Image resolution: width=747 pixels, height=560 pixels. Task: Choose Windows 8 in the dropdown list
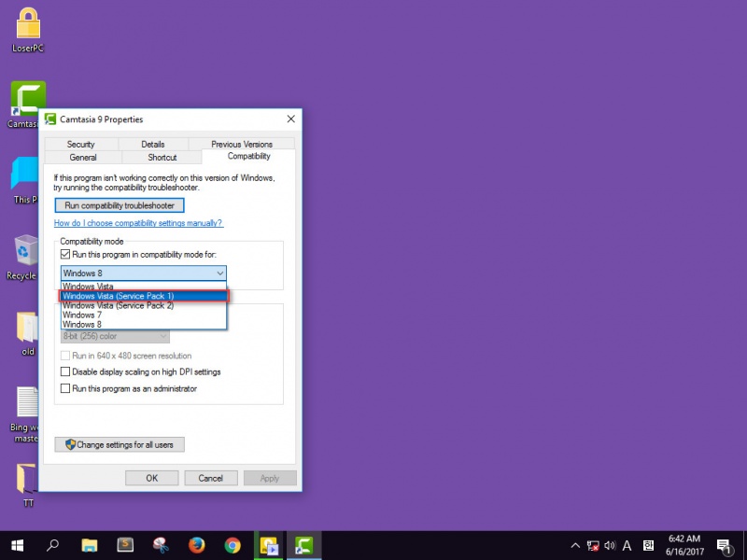(x=144, y=324)
